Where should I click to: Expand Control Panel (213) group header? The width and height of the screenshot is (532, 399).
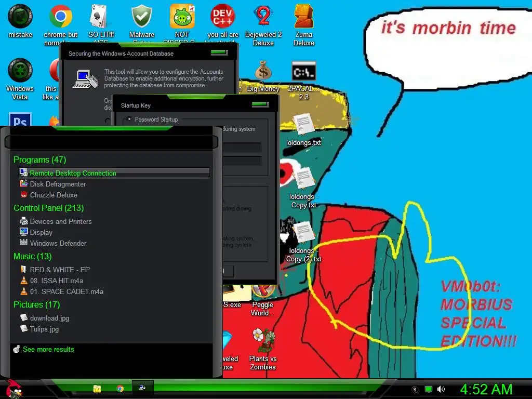point(48,208)
